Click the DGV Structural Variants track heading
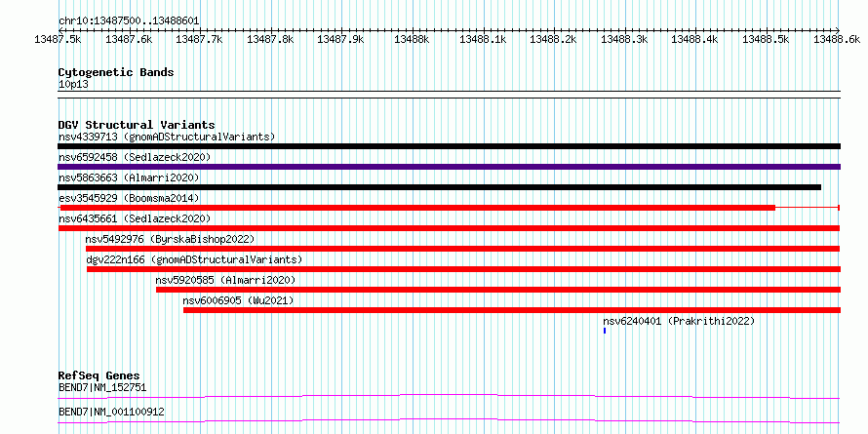This screenshot has height=434, width=868. coord(137,125)
